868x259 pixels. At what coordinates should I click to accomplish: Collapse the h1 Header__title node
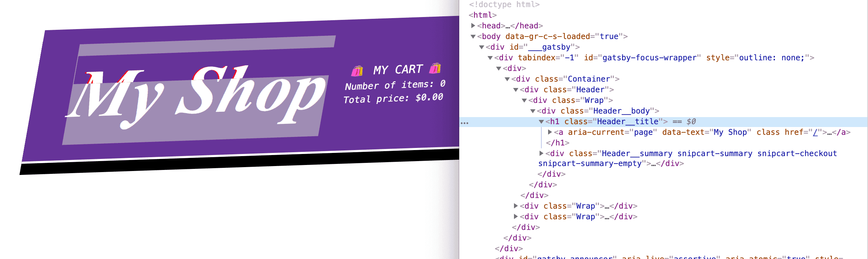[541, 122]
